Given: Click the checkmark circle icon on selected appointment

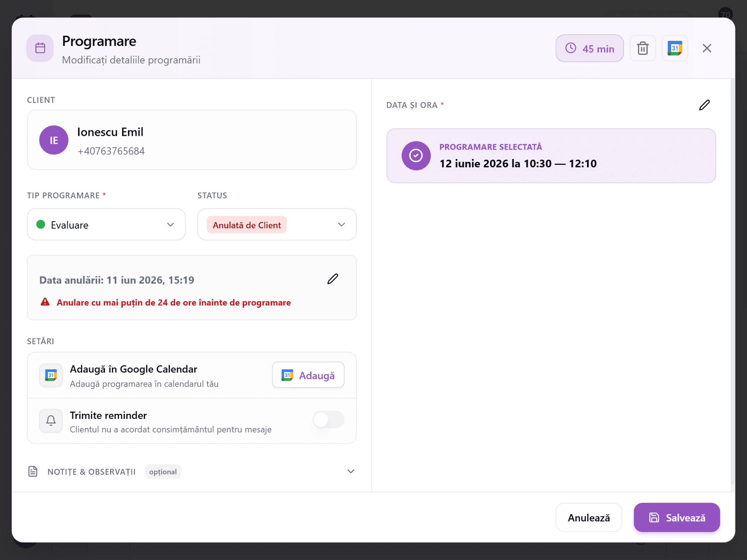Looking at the screenshot, I should pos(416,156).
